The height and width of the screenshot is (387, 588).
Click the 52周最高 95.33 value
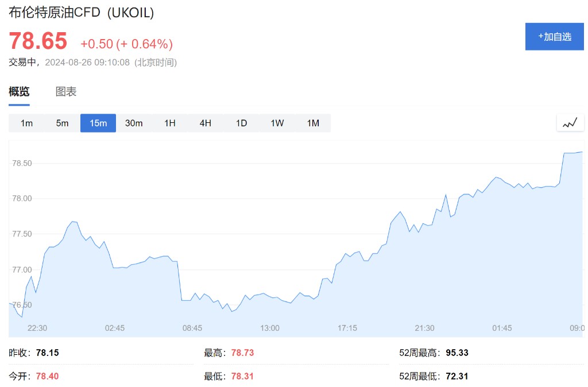pyautogui.click(x=457, y=353)
